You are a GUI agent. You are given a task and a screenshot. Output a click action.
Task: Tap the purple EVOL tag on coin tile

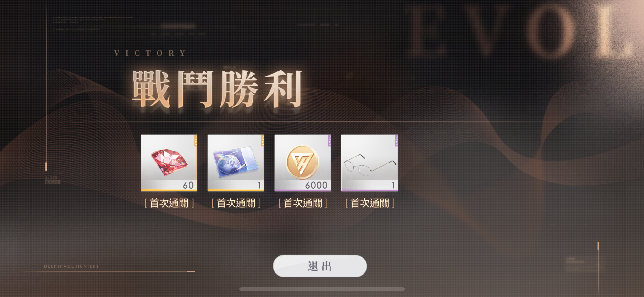coord(330,140)
